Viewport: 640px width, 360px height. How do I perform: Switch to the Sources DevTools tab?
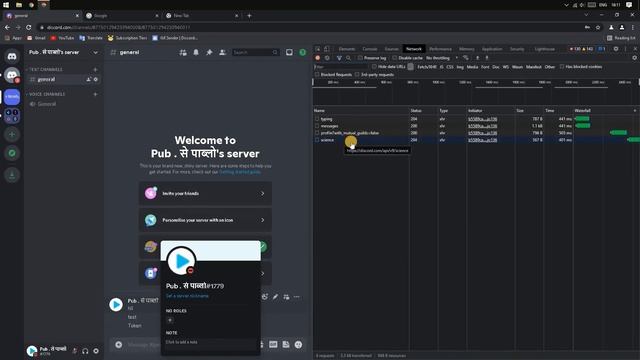pyautogui.click(x=391, y=49)
